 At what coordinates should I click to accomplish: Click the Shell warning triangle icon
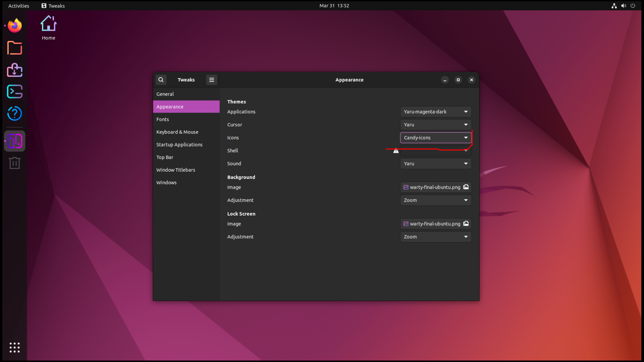pos(396,151)
